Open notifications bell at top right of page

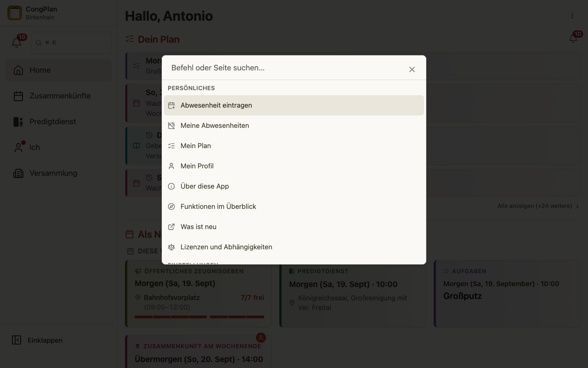tap(573, 39)
